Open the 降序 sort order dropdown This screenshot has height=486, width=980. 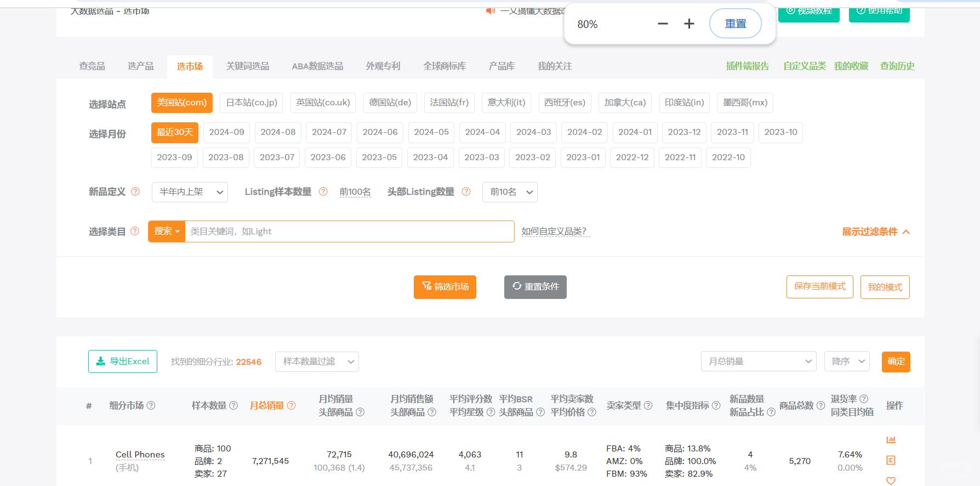(x=847, y=361)
